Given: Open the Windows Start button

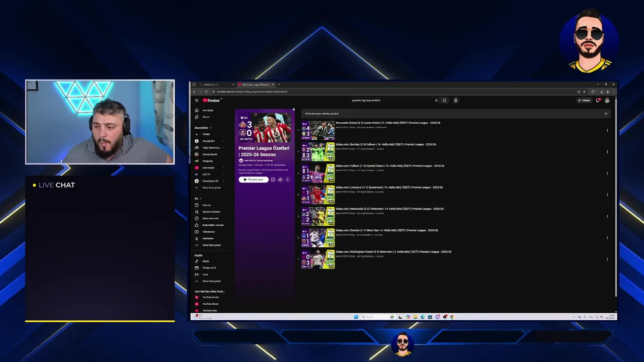Looking at the screenshot, I should tap(356, 317).
